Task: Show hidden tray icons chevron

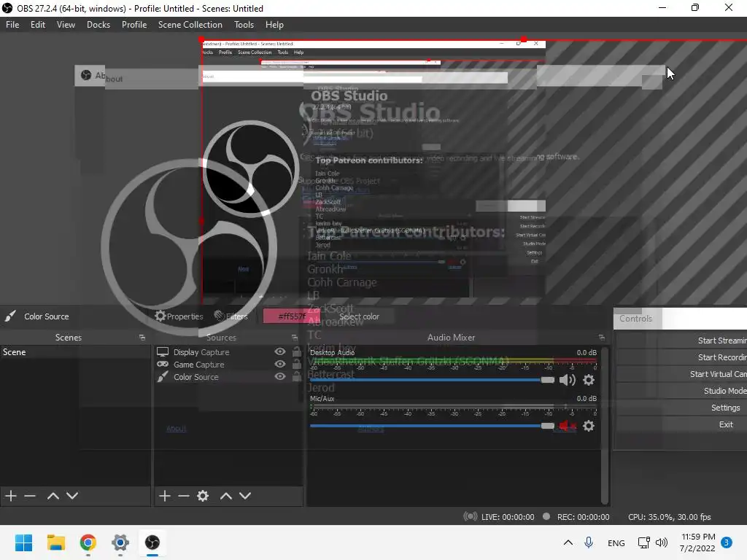Action: pyautogui.click(x=568, y=542)
